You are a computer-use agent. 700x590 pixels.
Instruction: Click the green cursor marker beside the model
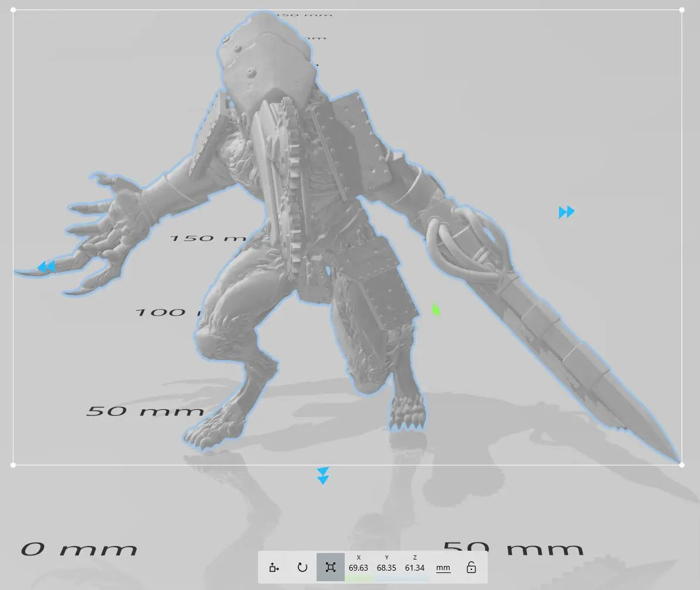click(x=436, y=310)
